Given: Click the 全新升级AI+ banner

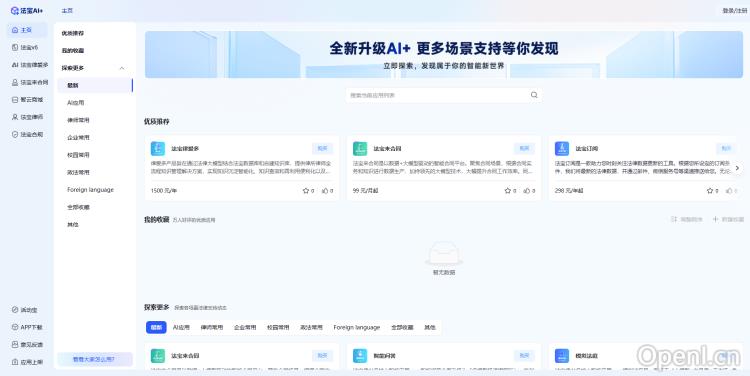Looking at the screenshot, I should [x=444, y=55].
